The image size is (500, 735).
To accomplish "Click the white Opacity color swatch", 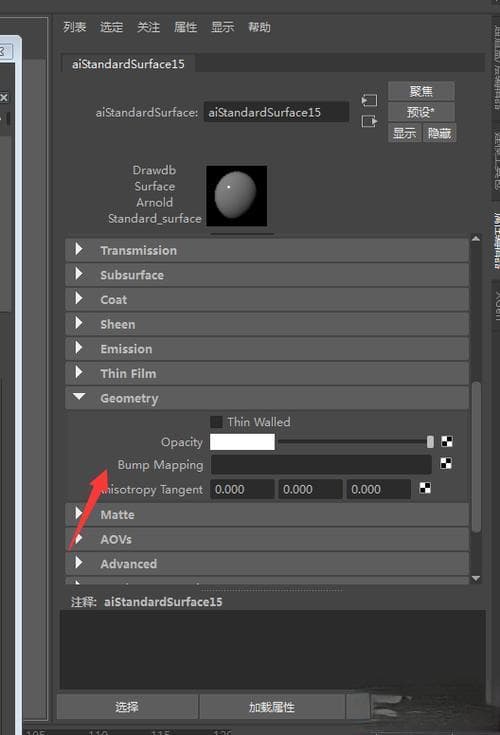I will click(x=242, y=442).
